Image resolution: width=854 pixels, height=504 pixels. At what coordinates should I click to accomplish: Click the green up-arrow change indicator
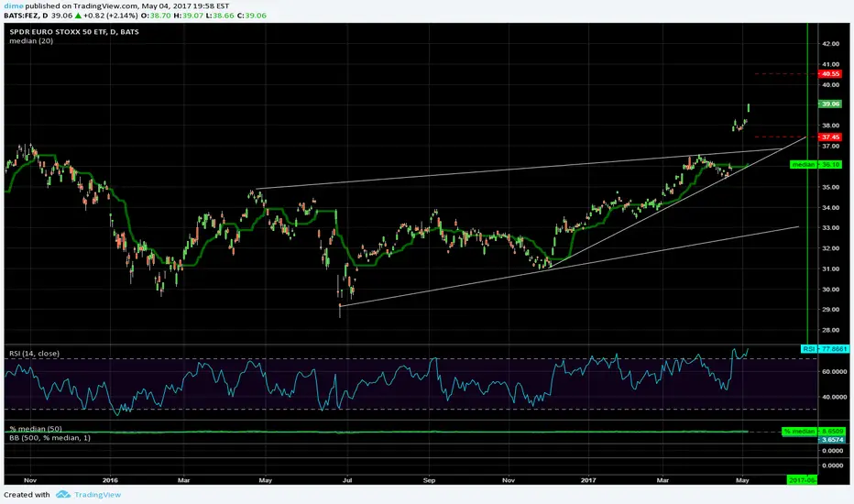pos(78,16)
